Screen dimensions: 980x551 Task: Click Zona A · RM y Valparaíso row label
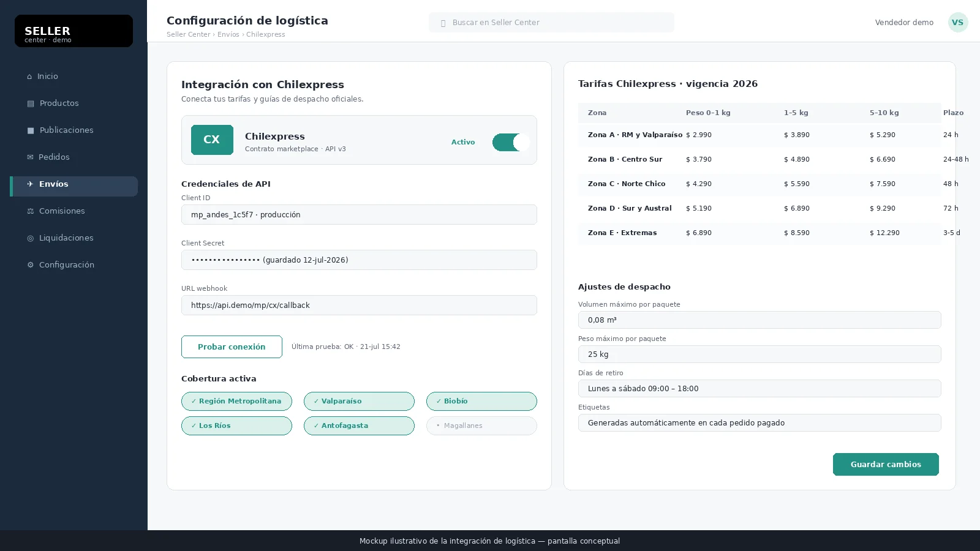pyautogui.click(x=635, y=135)
